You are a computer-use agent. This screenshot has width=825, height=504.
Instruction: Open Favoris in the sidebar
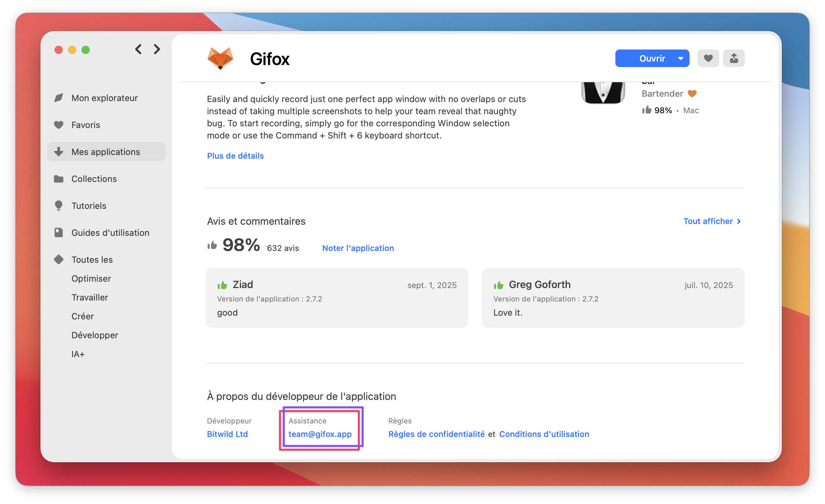coord(106,125)
